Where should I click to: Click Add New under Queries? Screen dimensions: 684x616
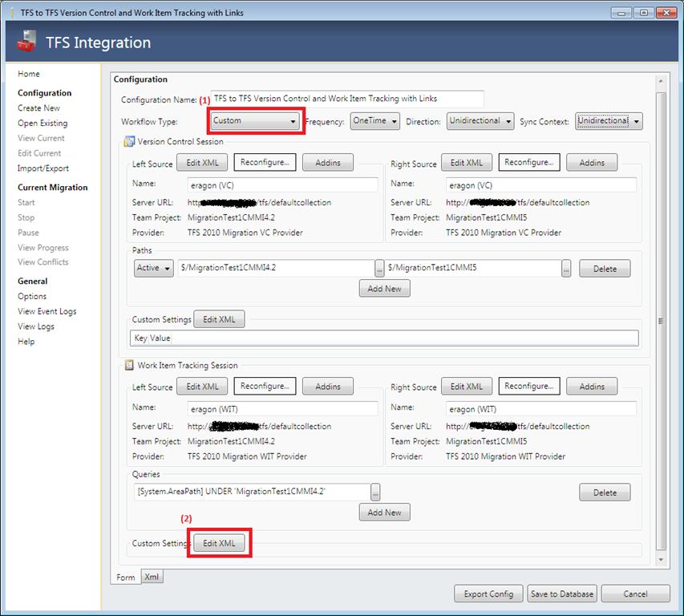pyautogui.click(x=384, y=513)
